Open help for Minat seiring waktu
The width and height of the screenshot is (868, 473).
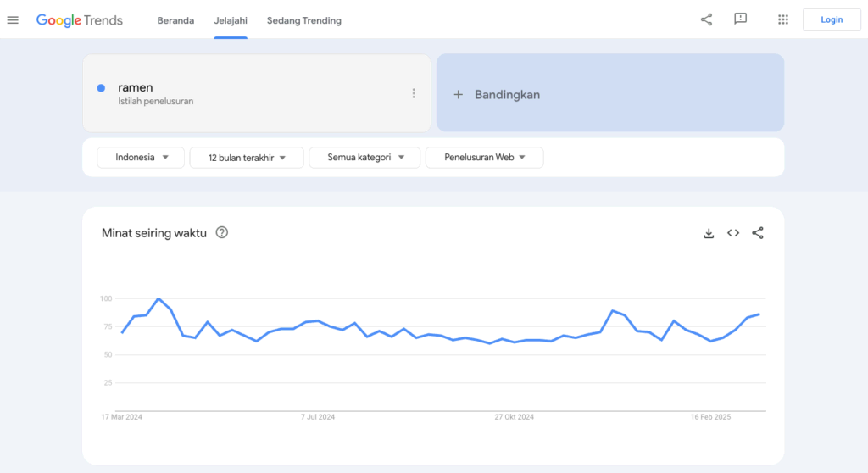point(222,232)
